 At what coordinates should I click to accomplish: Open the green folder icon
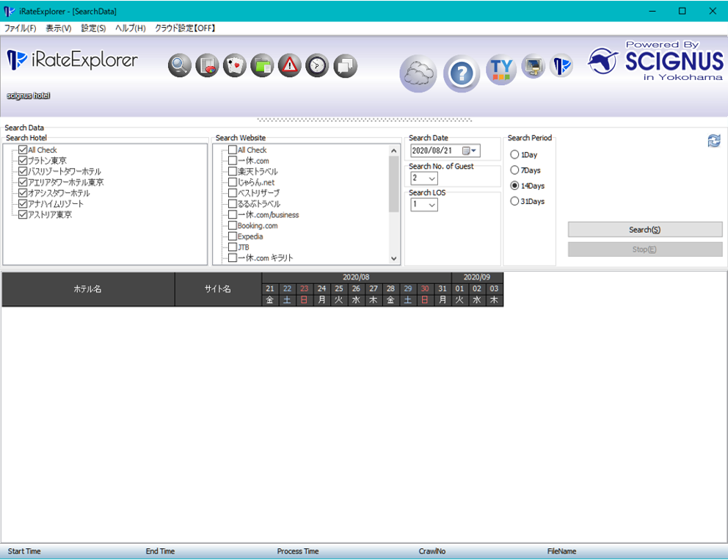(262, 66)
